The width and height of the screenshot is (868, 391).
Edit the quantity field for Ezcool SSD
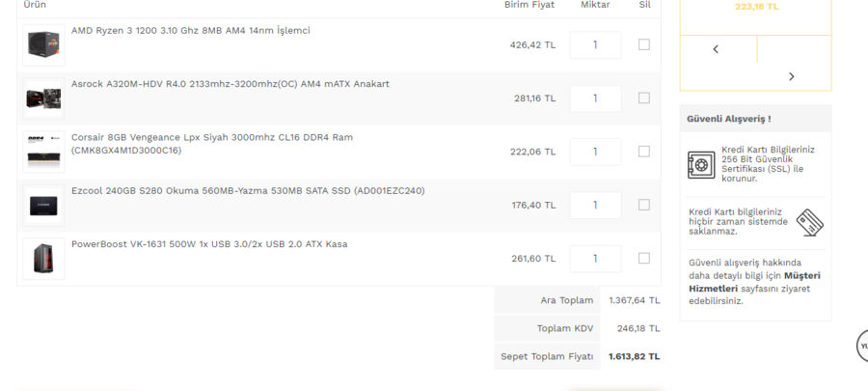pos(595,205)
